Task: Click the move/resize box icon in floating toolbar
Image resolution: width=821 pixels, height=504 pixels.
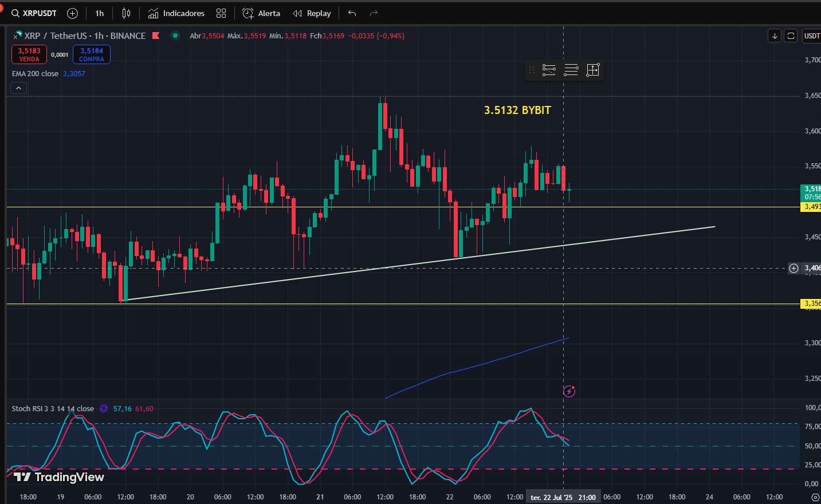Action: 593,70
